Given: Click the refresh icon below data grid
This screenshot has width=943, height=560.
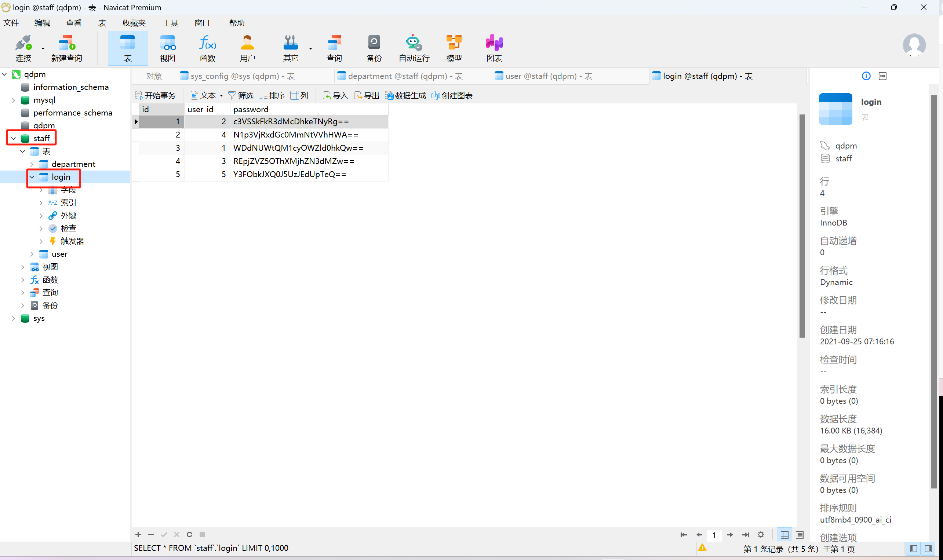Looking at the screenshot, I should [x=189, y=534].
